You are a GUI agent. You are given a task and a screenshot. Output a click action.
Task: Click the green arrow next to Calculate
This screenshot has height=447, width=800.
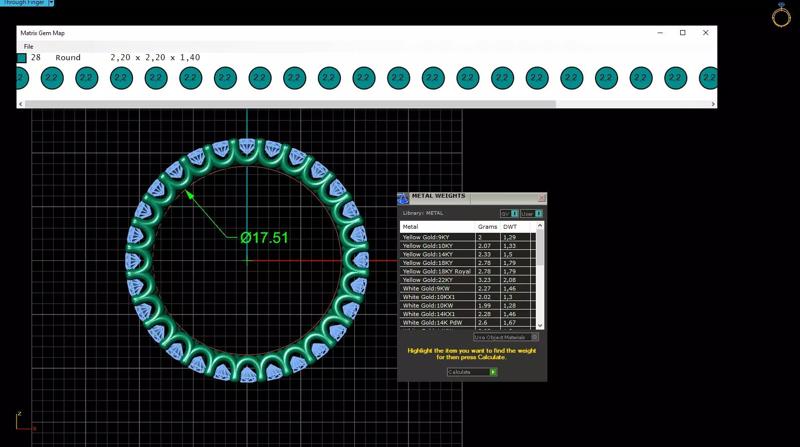pos(493,372)
